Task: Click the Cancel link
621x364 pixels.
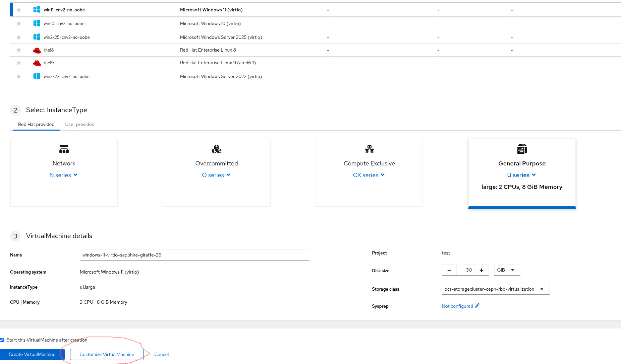Action: pos(161,354)
